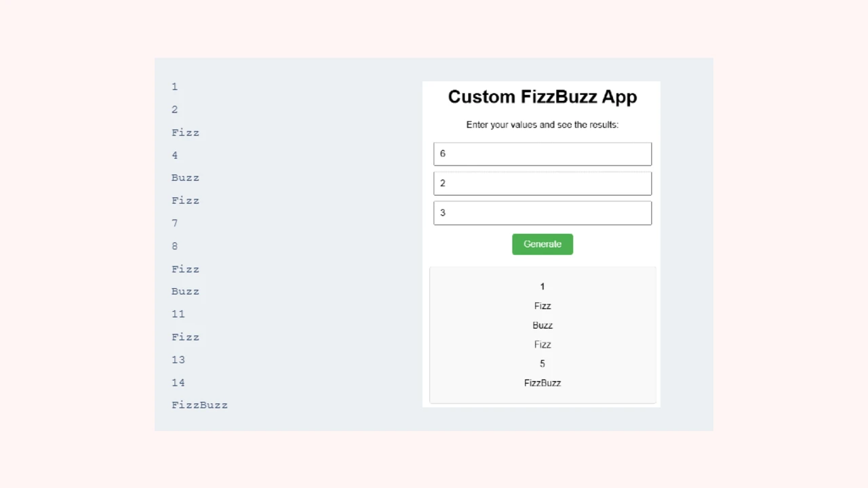Select the input field containing 2

point(542,183)
